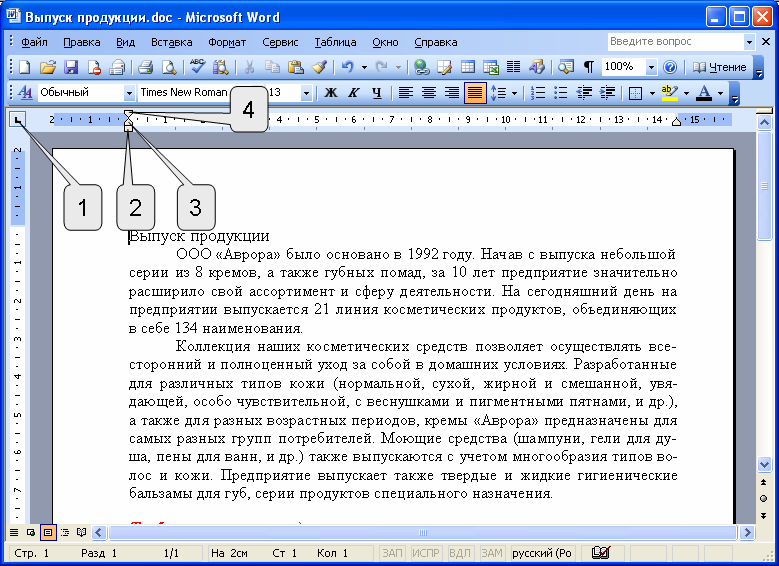779x566 pixels.
Task: Open the font size dropdown arrow
Action: click(307, 92)
